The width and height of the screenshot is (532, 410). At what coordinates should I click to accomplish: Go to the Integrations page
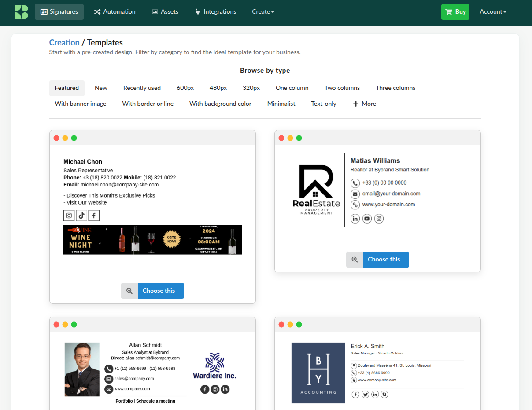coord(215,12)
